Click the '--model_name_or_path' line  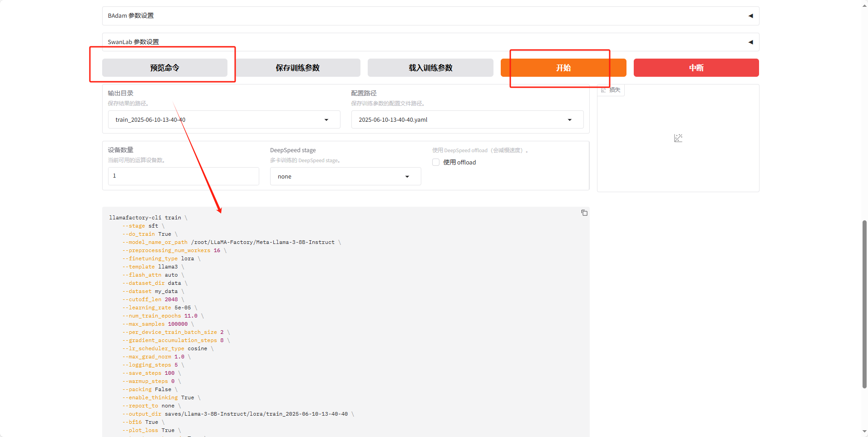[232, 242]
